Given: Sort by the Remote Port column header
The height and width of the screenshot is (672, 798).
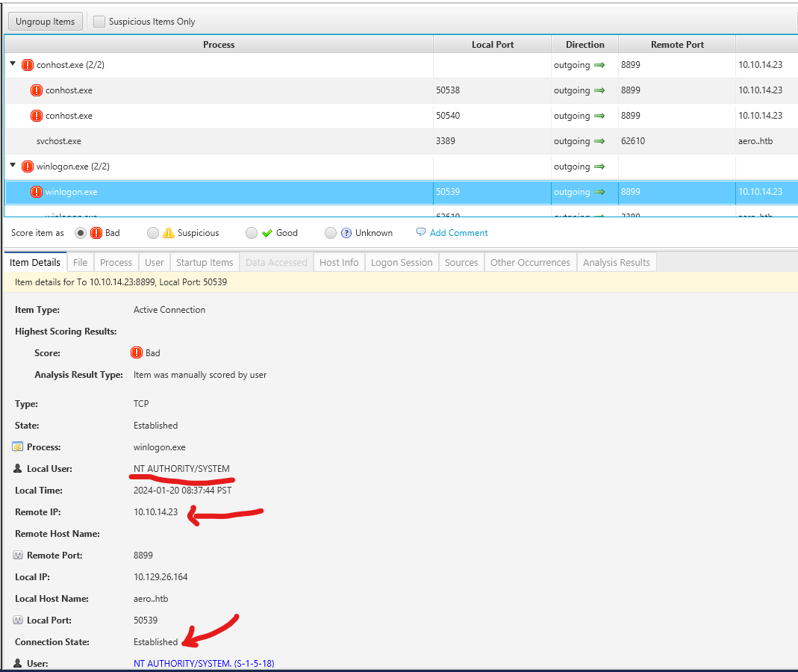Looking at the screenshot, I should tap(676, 45).
